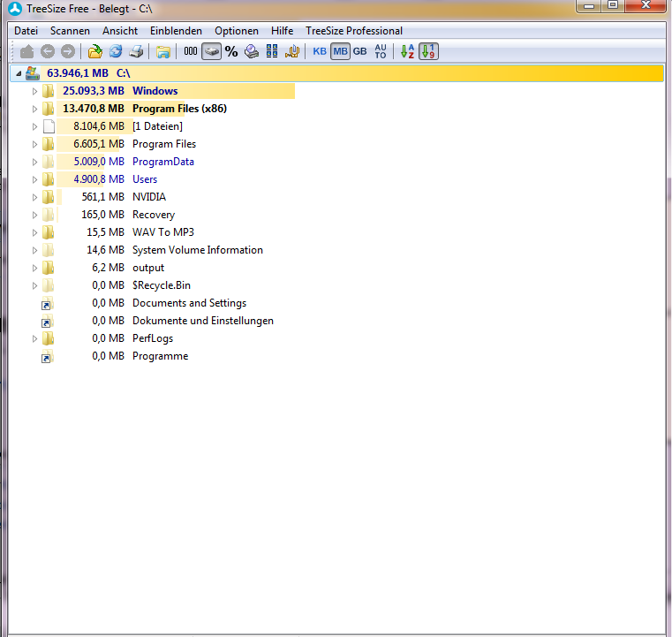Select the C:\ drive row

pos(336,73)
